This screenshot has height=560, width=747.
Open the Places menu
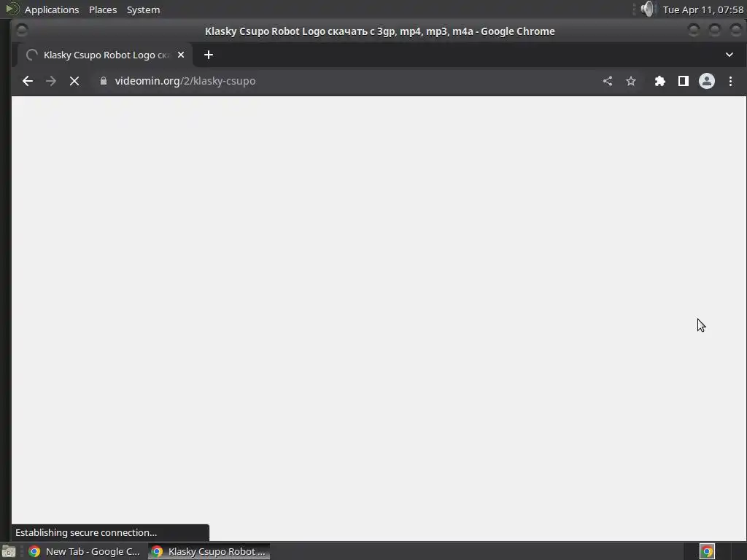point(103,9)
